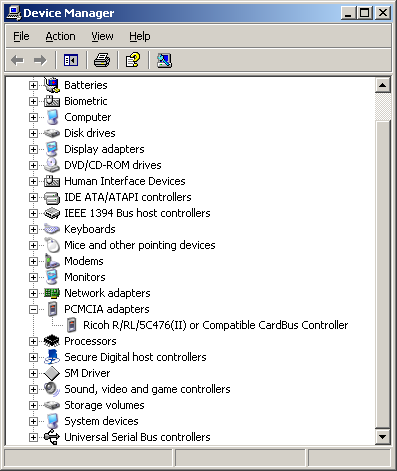Select the Processors chip icon
397x471 pixels.
coord(52,341)
